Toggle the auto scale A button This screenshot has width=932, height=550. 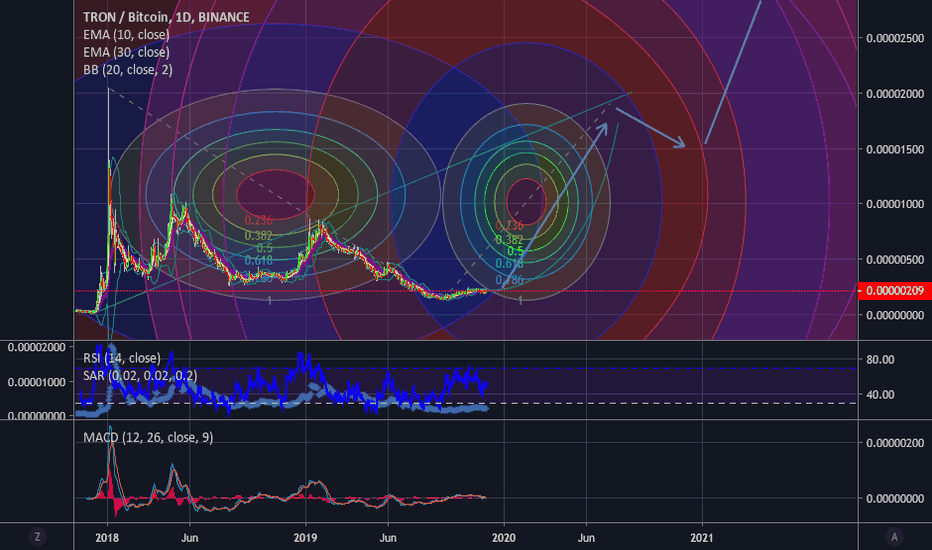pyautogui.click(x=894, y=537)
